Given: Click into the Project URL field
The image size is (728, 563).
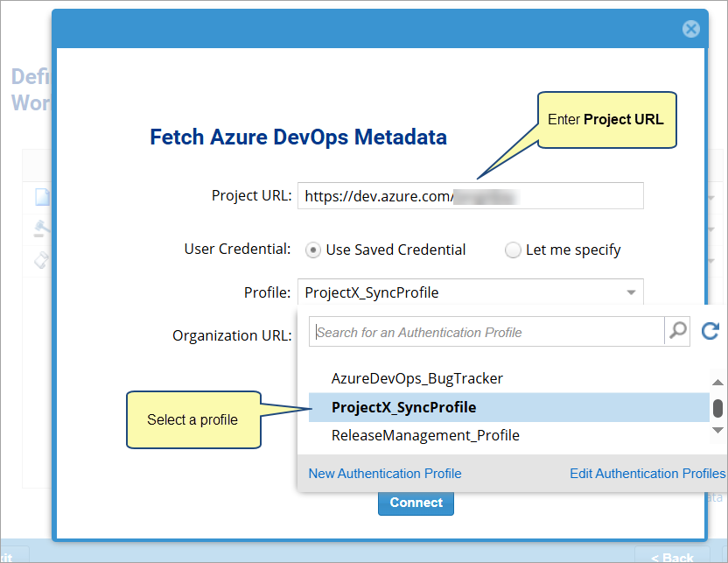Looking at the screenshot, I should click(470, 196).
